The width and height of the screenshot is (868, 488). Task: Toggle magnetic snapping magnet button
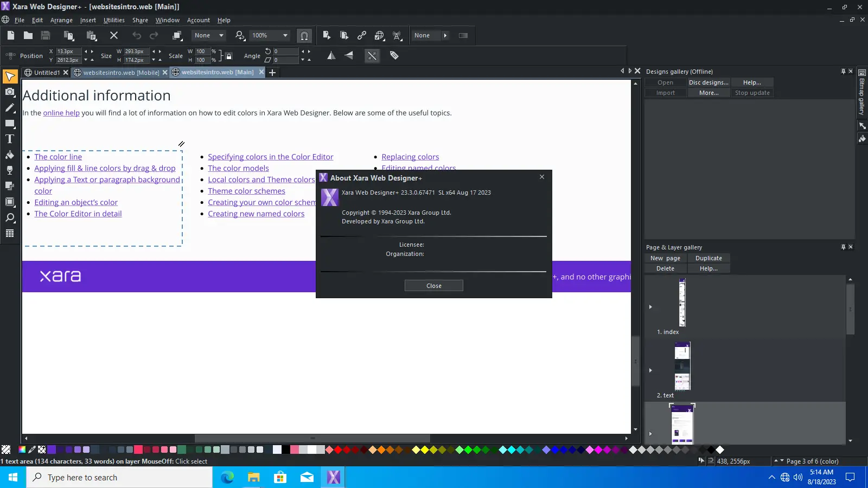(x=304, y=36)
